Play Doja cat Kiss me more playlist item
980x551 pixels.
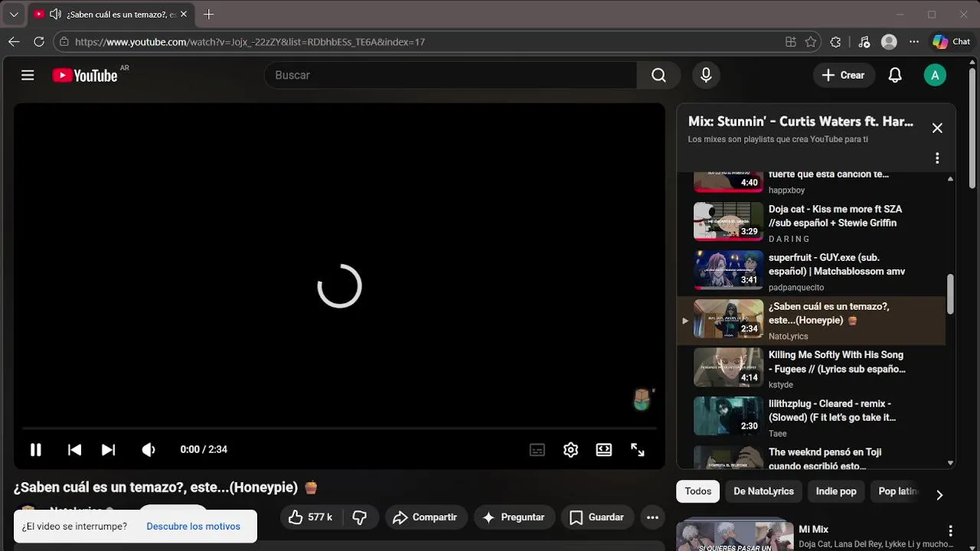point(812,222)
